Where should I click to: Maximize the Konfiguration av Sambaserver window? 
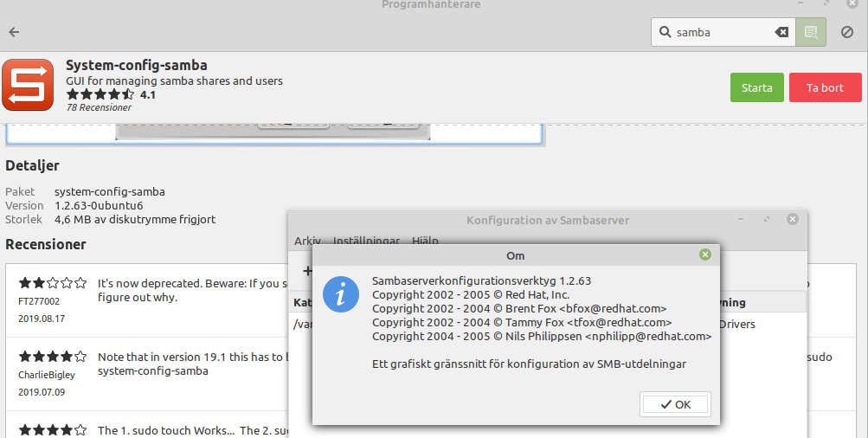pos(767,219)
